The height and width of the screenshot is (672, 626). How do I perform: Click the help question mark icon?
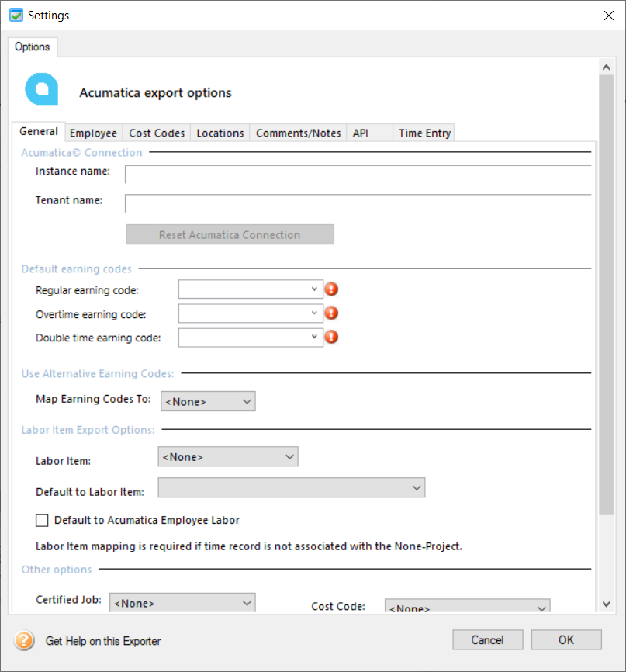pyautogui.click(x=24, y=641)
